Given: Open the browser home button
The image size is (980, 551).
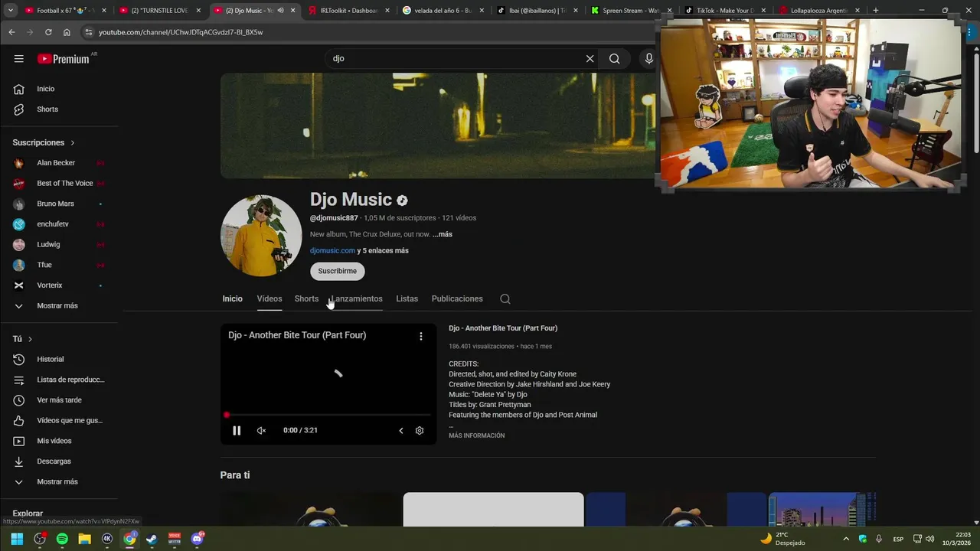Looking at the screenshot, I should 67,32.
